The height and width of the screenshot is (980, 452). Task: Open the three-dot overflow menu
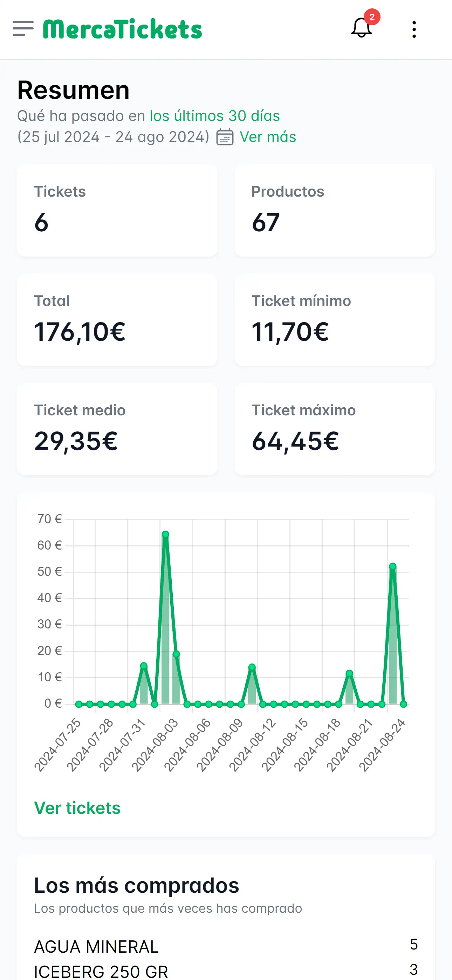point(414,29)
